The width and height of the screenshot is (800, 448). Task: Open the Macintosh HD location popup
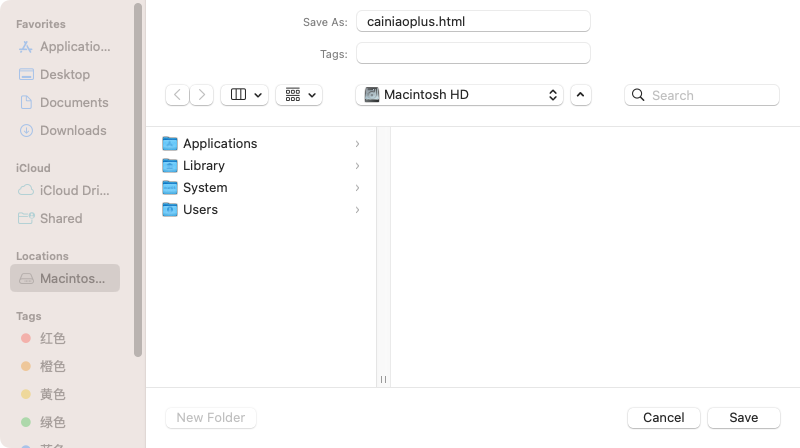[x=459, y=95]
